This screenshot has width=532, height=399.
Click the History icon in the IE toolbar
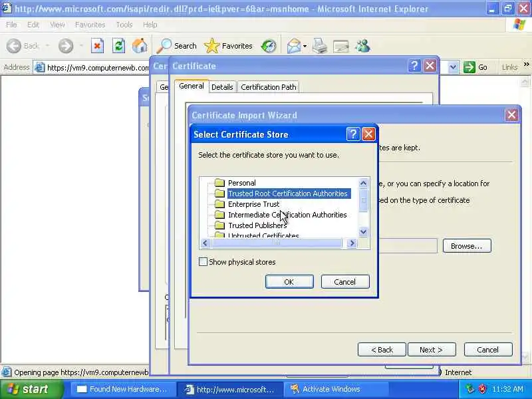coord(269,46)
